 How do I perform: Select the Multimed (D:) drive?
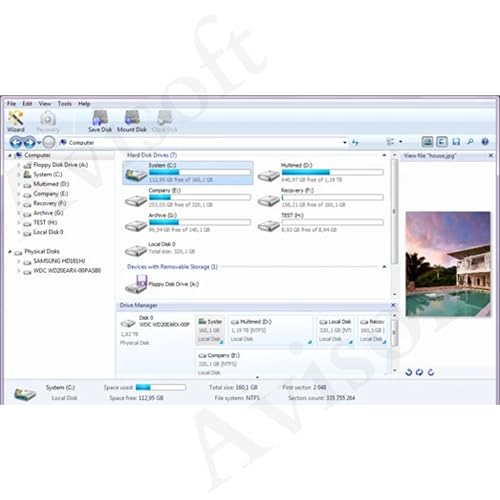[321, 173]
